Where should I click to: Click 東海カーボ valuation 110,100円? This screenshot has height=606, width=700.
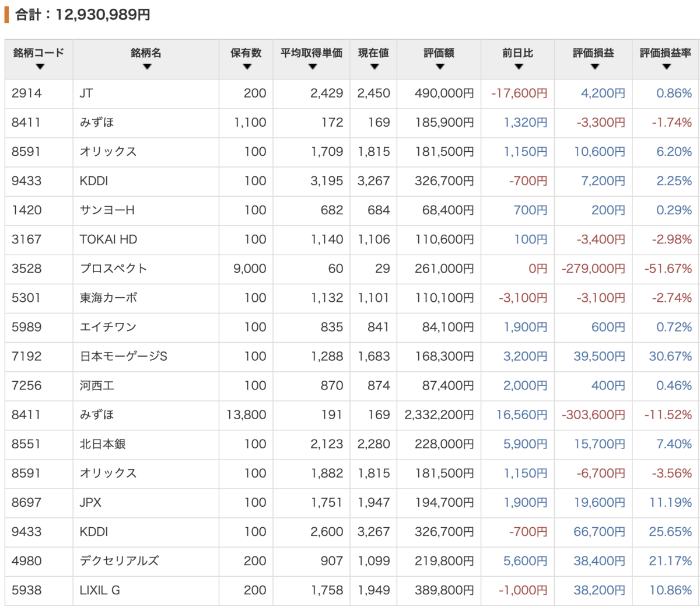click(x=444, y=298)
